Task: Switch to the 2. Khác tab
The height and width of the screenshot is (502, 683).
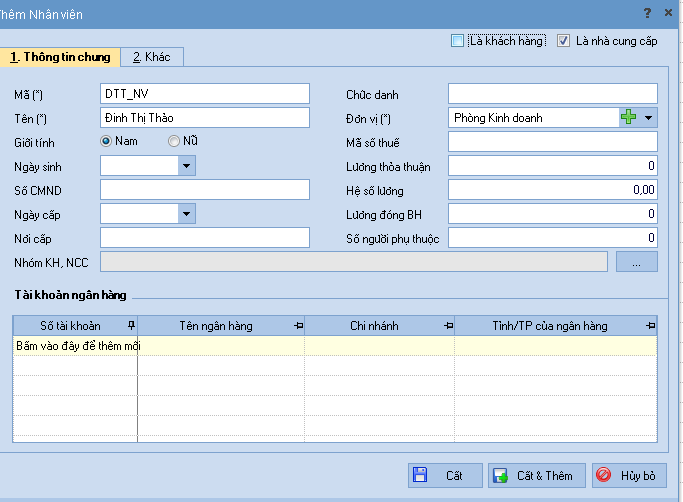Action: click(152, 57)
